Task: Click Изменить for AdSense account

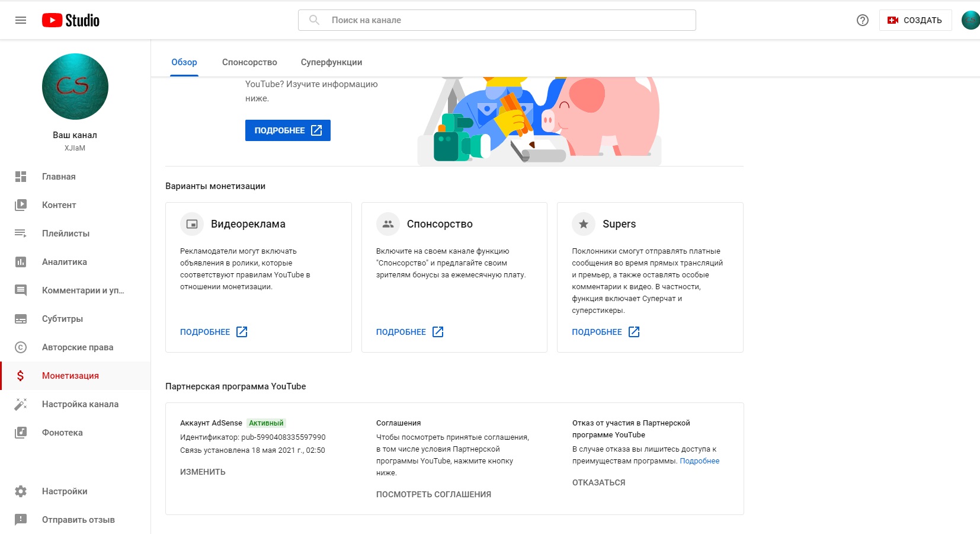Action: 203,472
